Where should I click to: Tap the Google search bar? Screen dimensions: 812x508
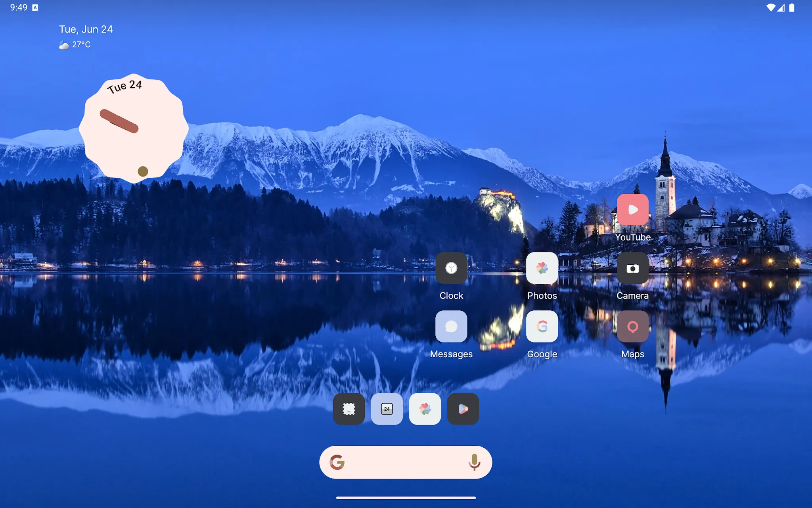tap(404, 462)
